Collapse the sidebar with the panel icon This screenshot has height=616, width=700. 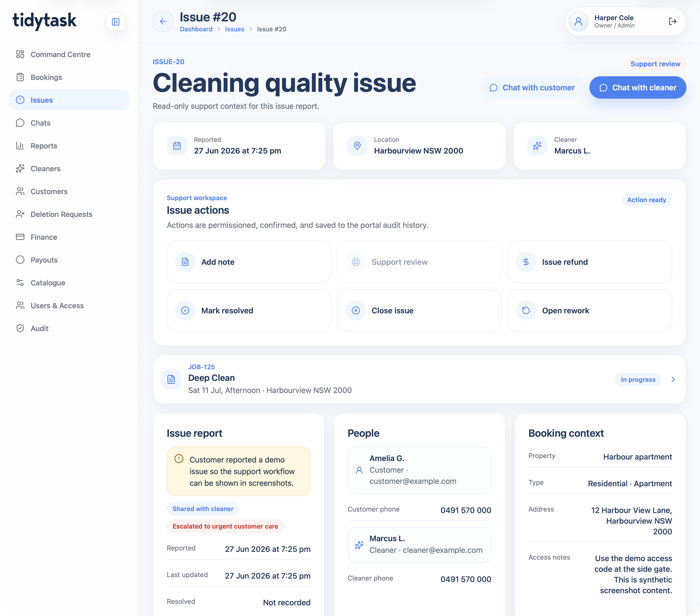tap(115, 22)
